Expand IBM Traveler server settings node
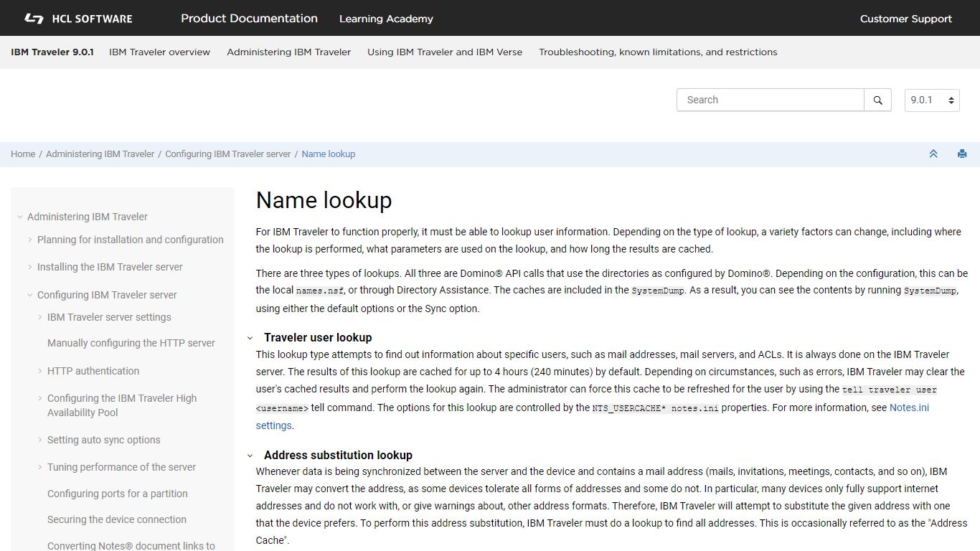Screen dimensions: 980x551 point(40,317)
